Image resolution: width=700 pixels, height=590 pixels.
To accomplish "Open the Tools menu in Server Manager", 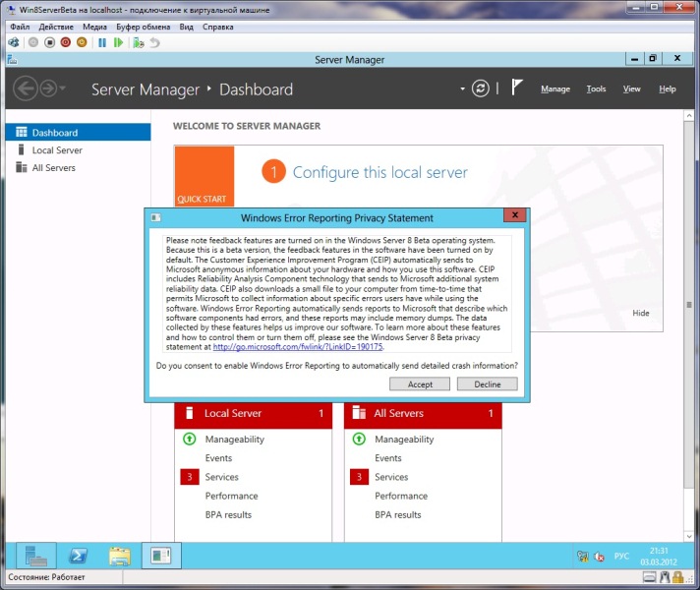I will tap(596, 89).
